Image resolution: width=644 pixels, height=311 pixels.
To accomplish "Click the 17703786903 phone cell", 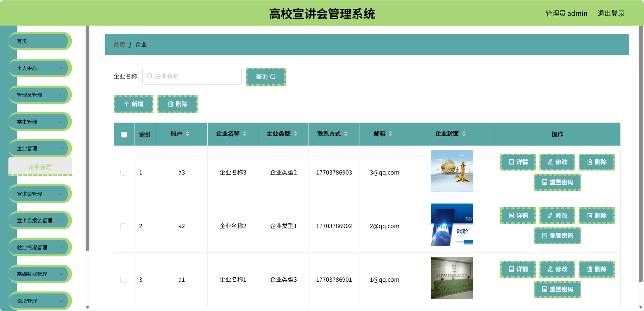I will 334,173.
